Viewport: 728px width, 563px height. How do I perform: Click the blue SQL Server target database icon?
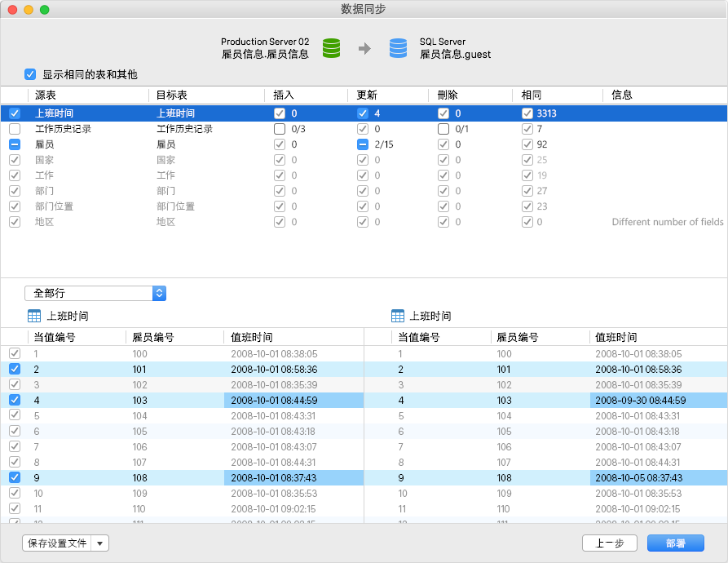click(398, 48)
